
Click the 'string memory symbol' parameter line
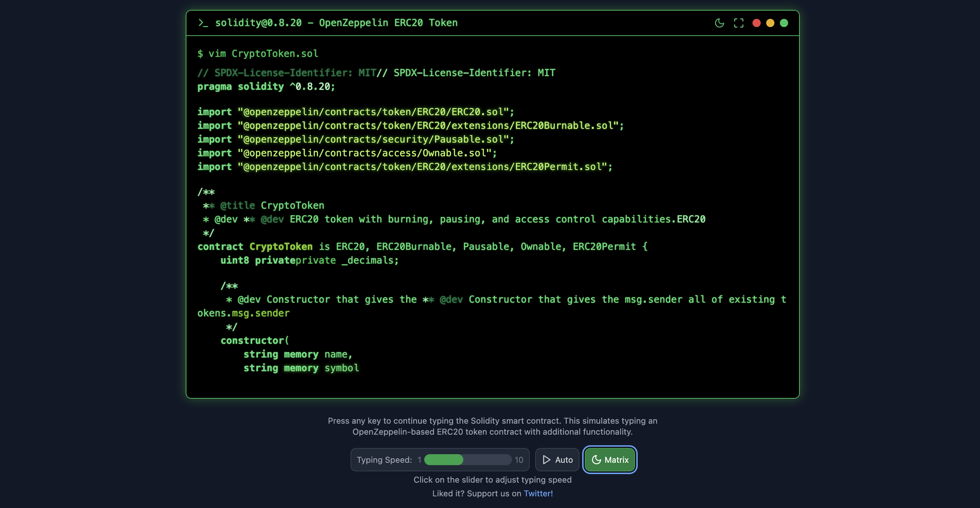coord(301,368)
